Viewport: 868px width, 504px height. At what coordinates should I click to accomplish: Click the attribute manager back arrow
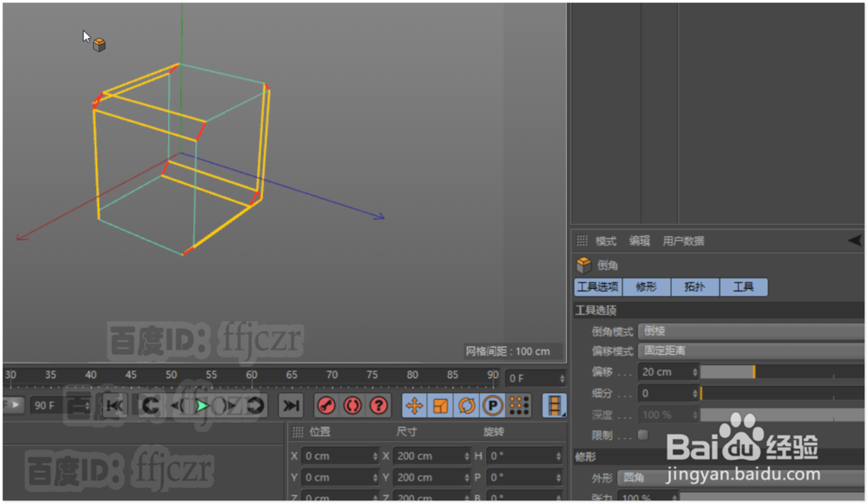pos(855,240)
